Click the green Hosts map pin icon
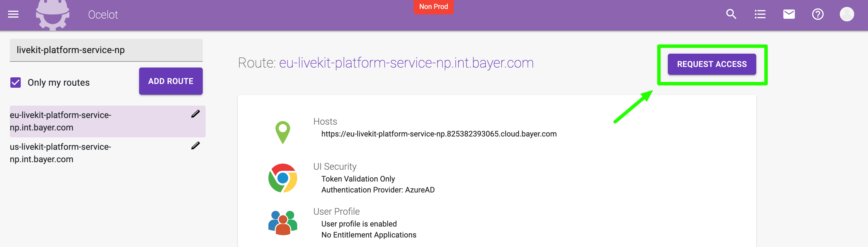The width and height of the screenshot is (868, 247). [283, 132]
